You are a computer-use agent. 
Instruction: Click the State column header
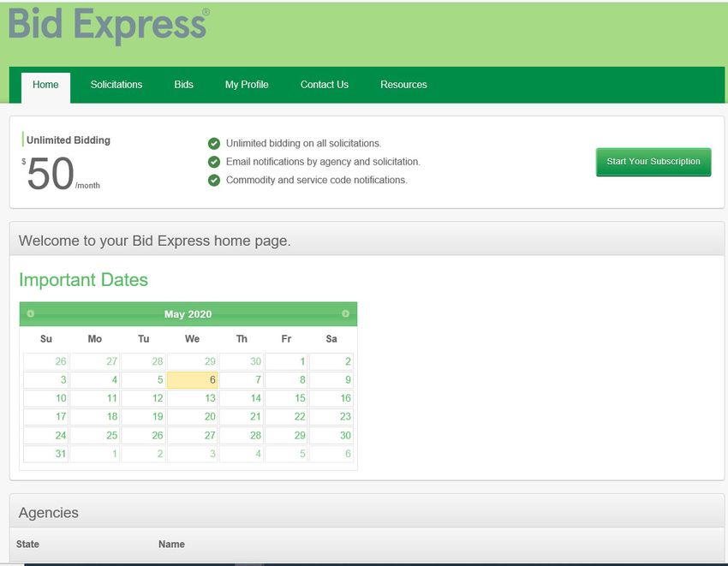click(x=27, y=545)
